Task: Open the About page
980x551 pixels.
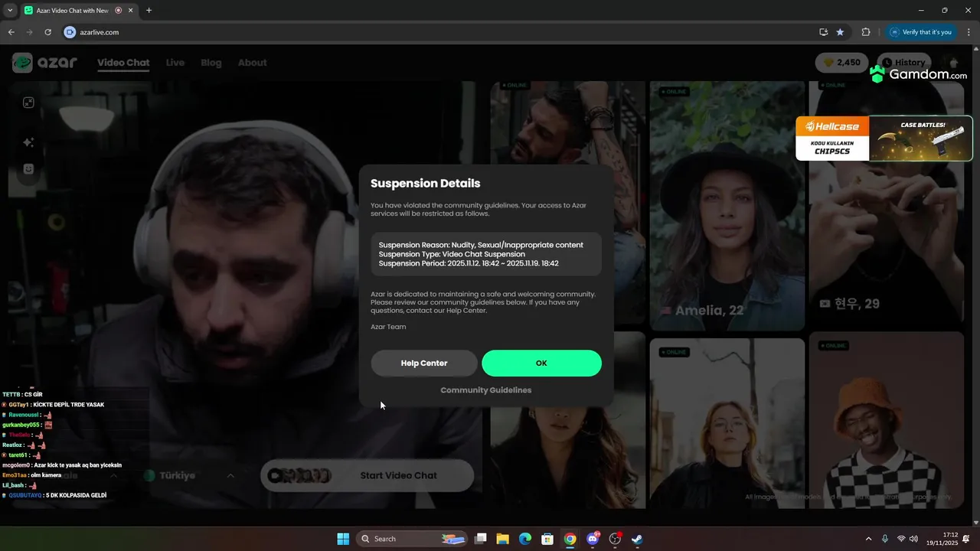Action: 252,63
